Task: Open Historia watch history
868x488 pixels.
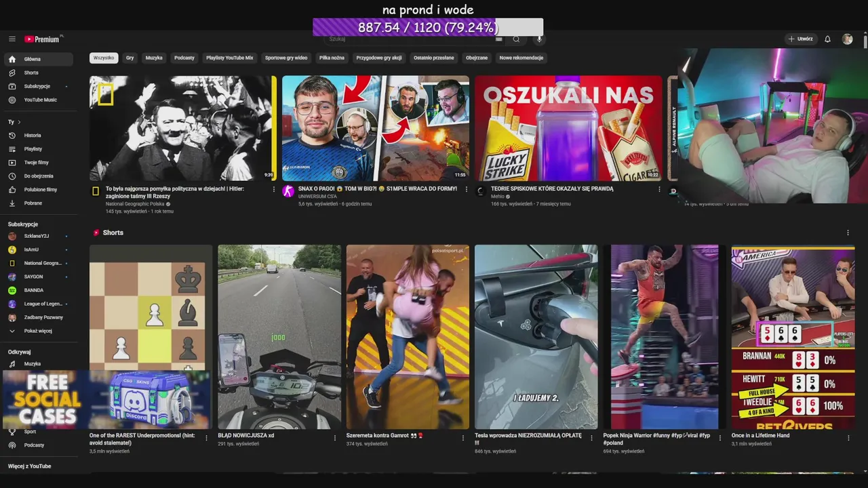Action: pos(38,136)
